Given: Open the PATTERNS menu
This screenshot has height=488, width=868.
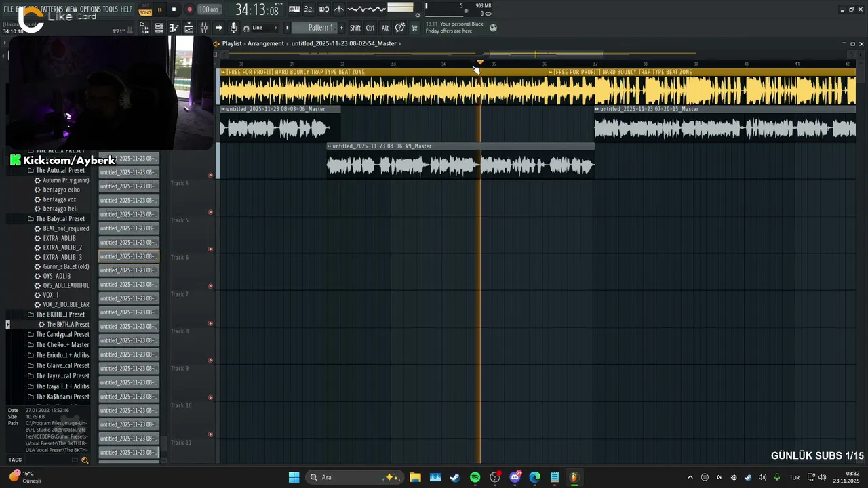Looking at the screenshot, I should [x=52, y=9].
